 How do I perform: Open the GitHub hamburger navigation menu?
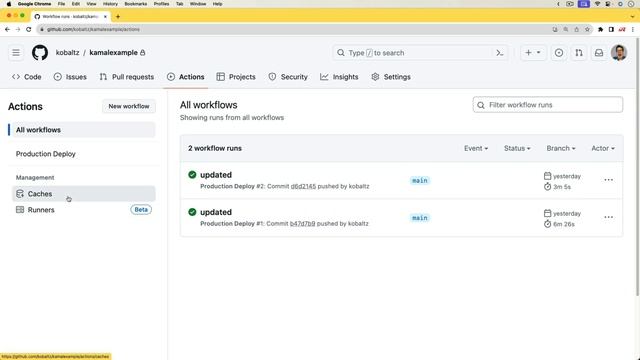point(16,53)
